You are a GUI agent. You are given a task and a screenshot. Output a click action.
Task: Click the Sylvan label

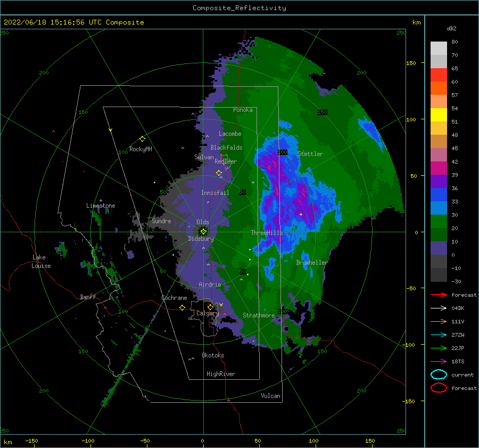pyautogui.click(x=204, y=157)
